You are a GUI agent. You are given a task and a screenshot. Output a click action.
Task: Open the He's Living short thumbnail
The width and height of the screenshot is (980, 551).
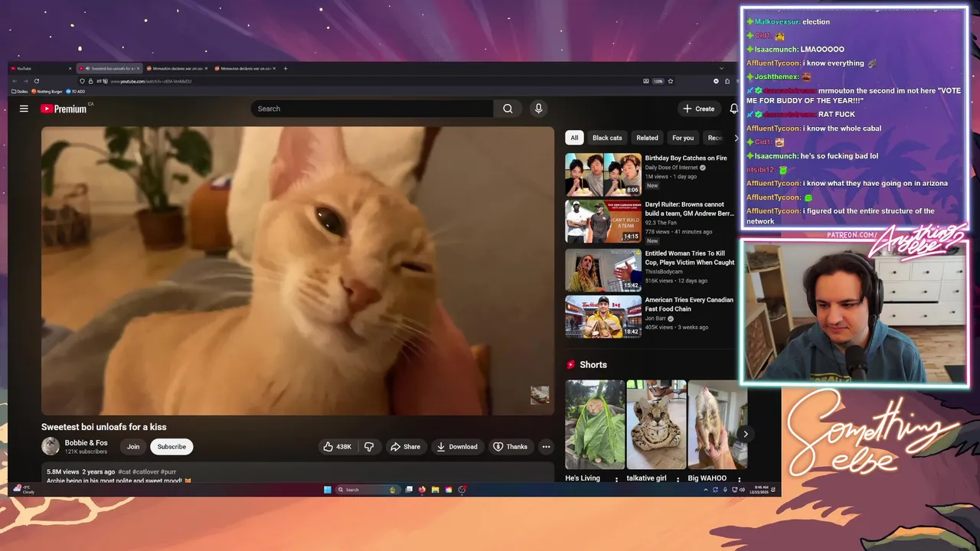[x=595, y=425]
